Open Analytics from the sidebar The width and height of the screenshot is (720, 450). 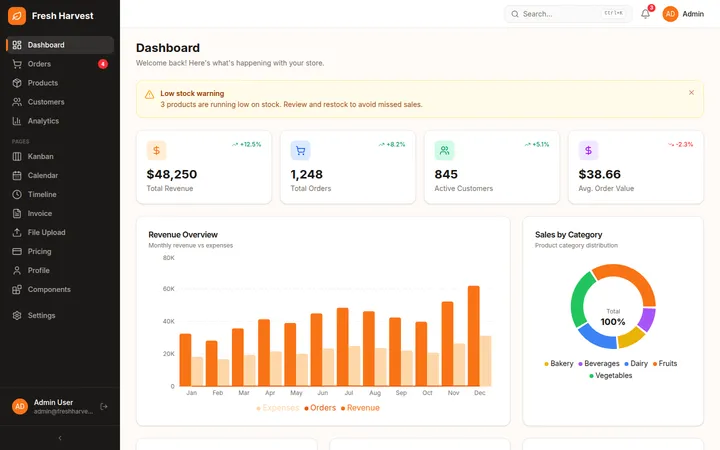(60, 121)
